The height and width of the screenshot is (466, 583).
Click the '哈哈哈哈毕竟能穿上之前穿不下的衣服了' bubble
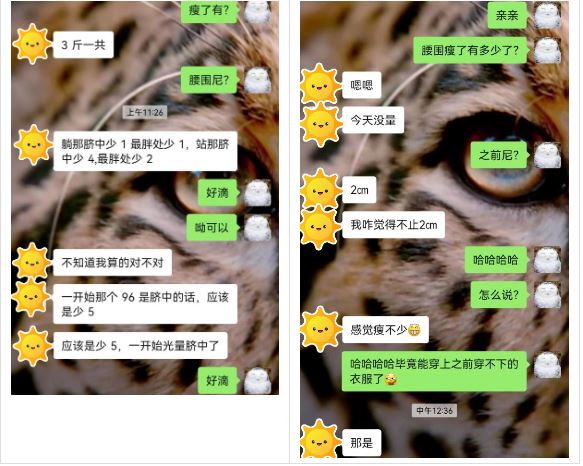(x=434, y=371)
